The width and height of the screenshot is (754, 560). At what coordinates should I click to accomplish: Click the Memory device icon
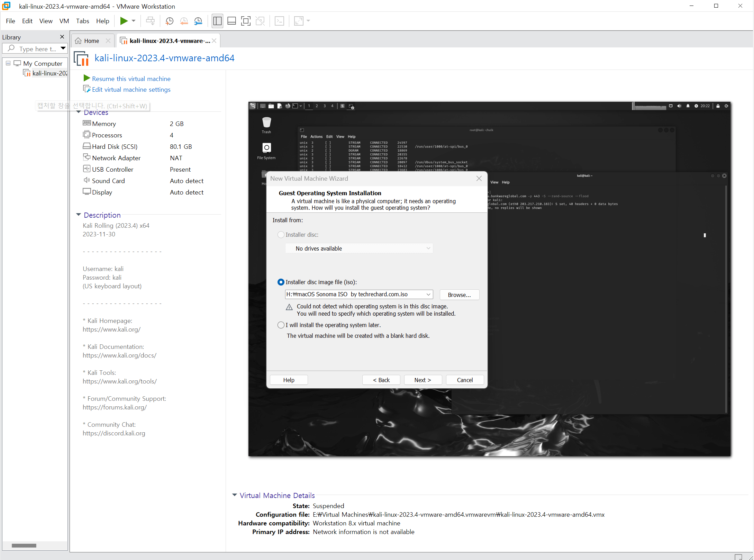(x=87, y=123)
